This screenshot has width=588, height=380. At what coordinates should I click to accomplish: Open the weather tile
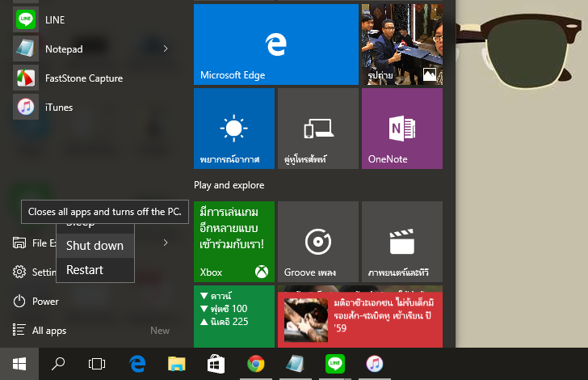234,129
